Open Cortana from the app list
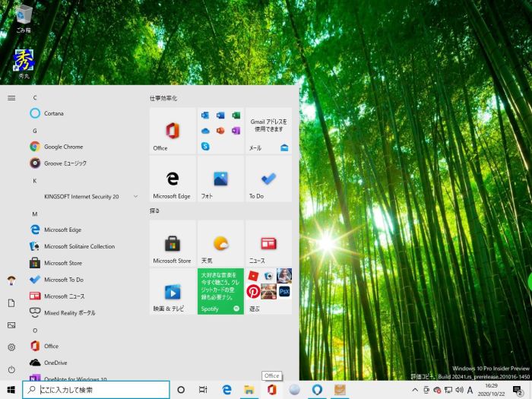This screenshot has height=399, width=532. pyautogui.click(x=53, y=113)
